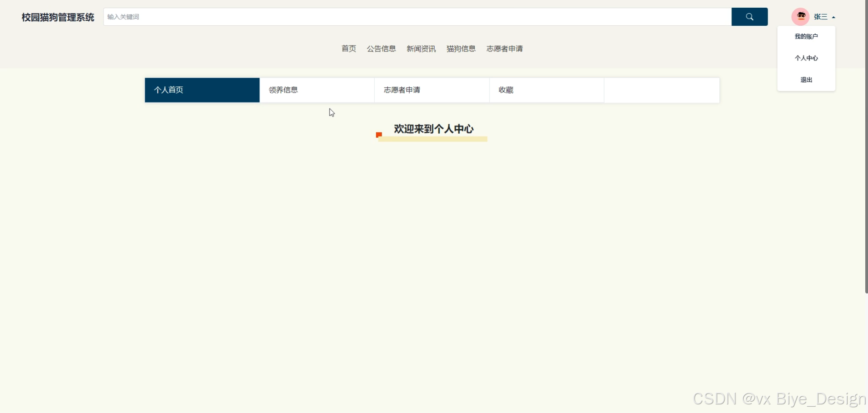
Task: Focus the 输入关键词 search field
Action: click(x=417, y=17)
